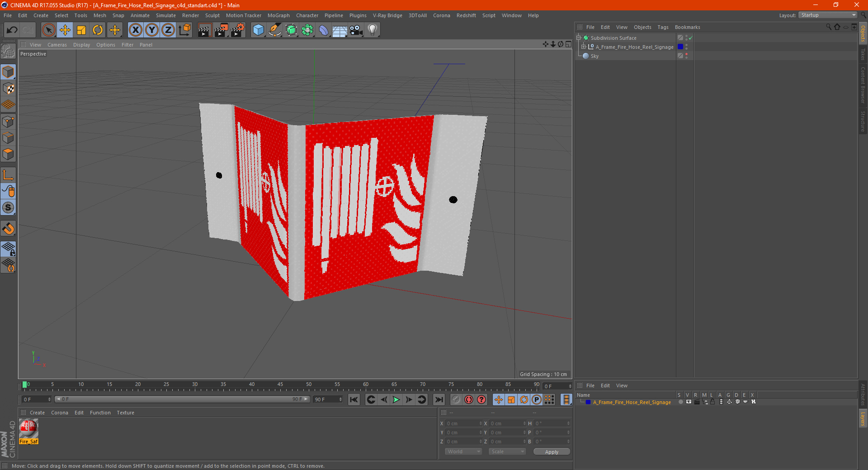Add a Cube primitive object
Screen dimensions: 868x470
point(258,30)
